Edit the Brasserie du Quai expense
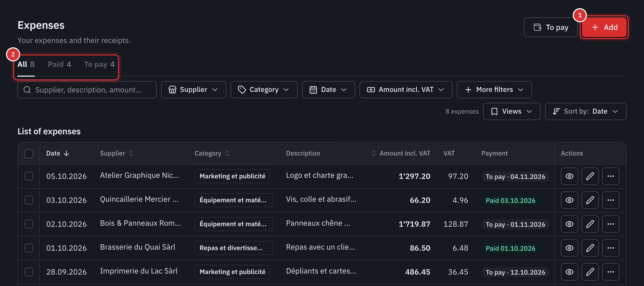The width and height of the screenshot is (644, 286). click(590, 248)
